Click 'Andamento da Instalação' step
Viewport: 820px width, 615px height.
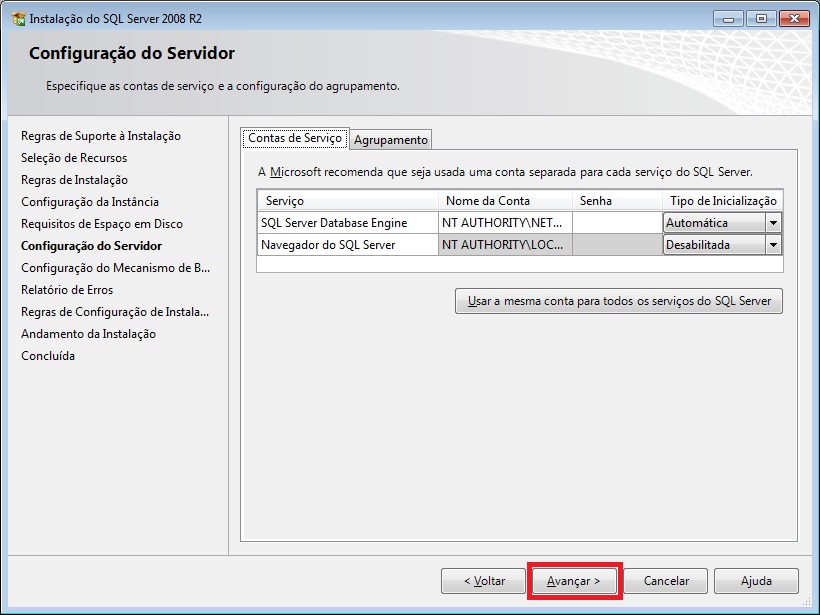tap(88, 334)
